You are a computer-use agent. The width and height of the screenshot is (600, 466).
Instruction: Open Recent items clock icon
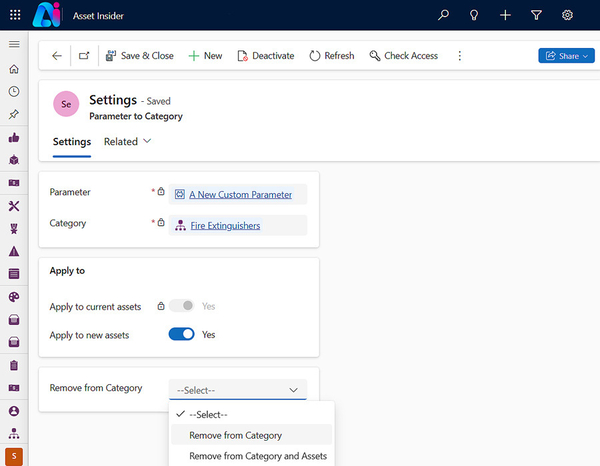[14, 91]
